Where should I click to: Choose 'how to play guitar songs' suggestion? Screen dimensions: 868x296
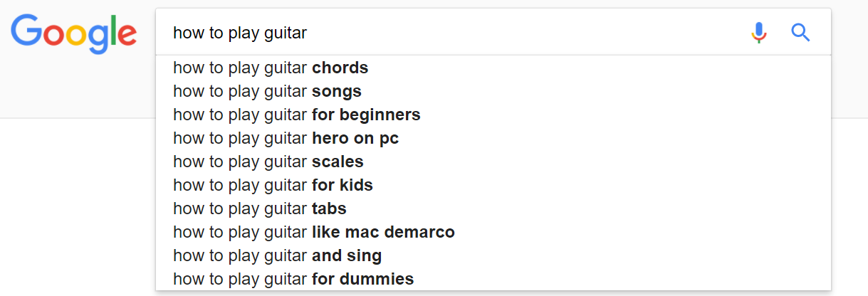267,92
